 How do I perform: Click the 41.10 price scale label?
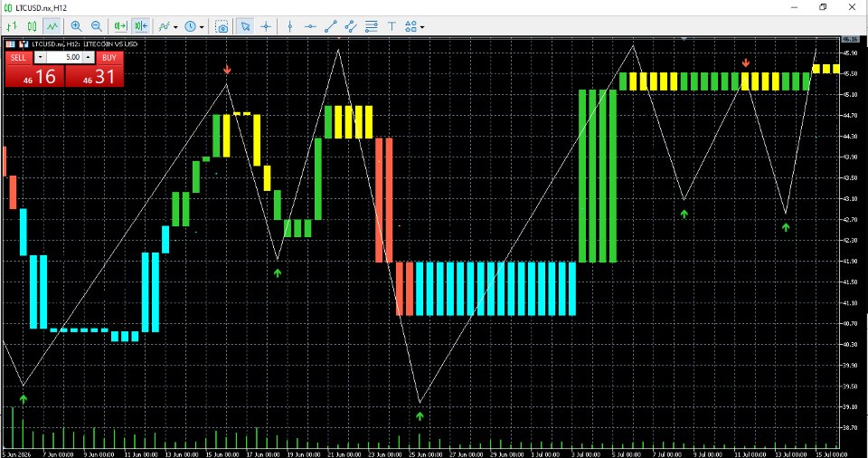pyautogui.click(x=850, y=302)
